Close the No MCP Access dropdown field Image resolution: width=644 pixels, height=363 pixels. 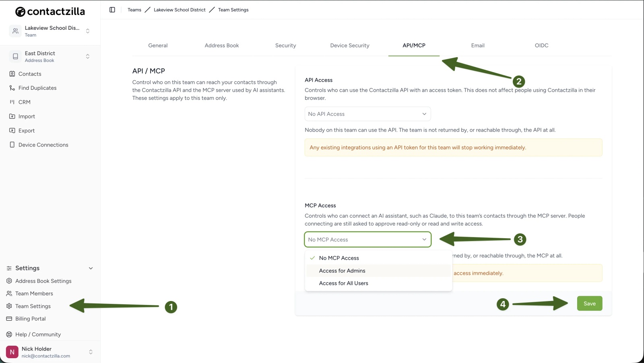click(x=367, y=239)
